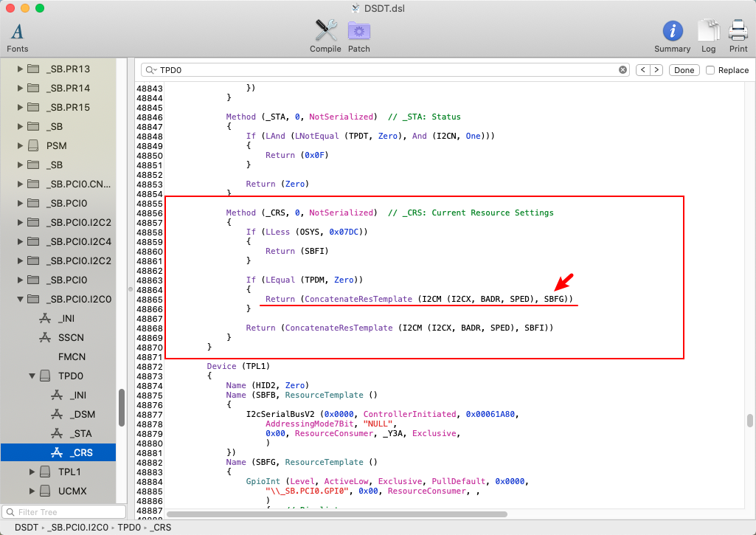Click the Patch toolbar icon

(359, 35)
